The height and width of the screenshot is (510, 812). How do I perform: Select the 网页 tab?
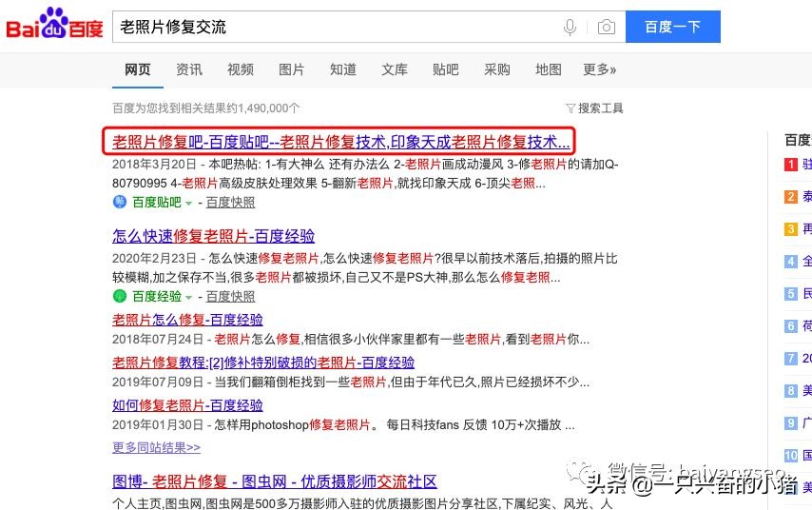pos(137,69)
